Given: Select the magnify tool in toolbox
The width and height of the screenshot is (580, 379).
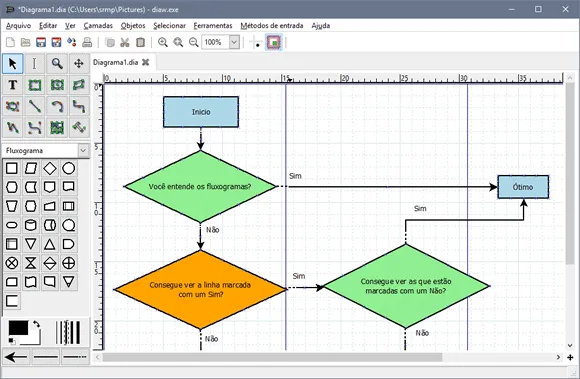Looking at the screenshot, I should point(57,64).
